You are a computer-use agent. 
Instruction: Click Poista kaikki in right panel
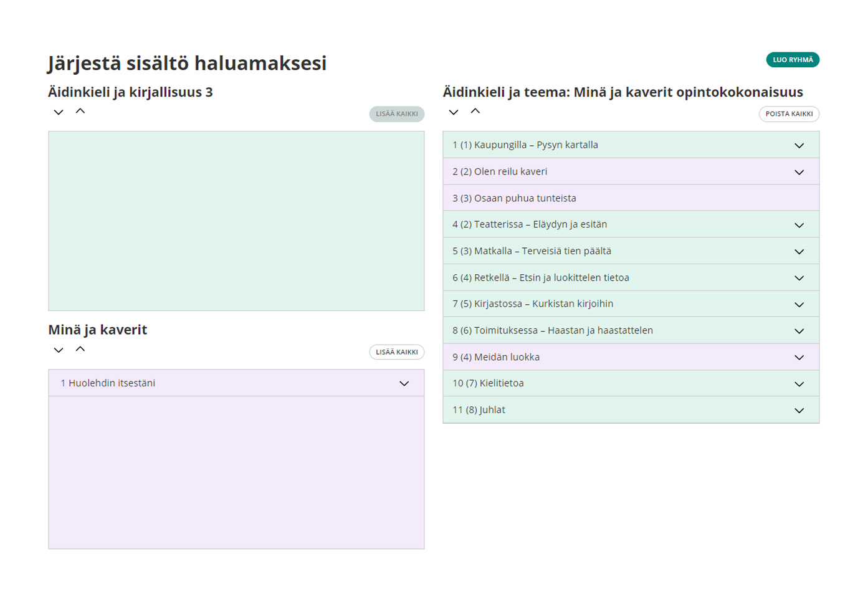coord(788,114)
